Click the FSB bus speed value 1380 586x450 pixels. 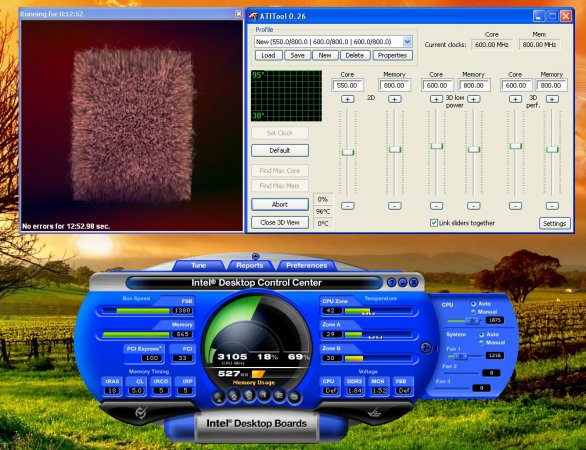pos(182,311)
